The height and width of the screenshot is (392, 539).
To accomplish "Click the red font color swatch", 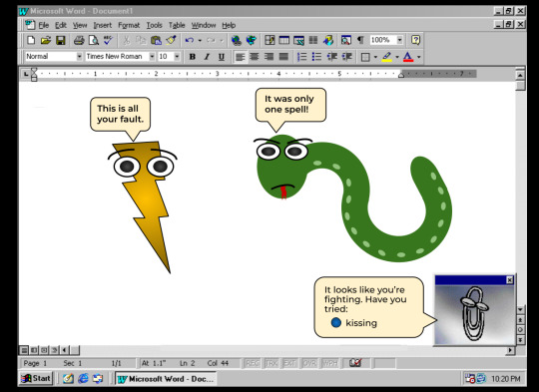I will point(408,57).
